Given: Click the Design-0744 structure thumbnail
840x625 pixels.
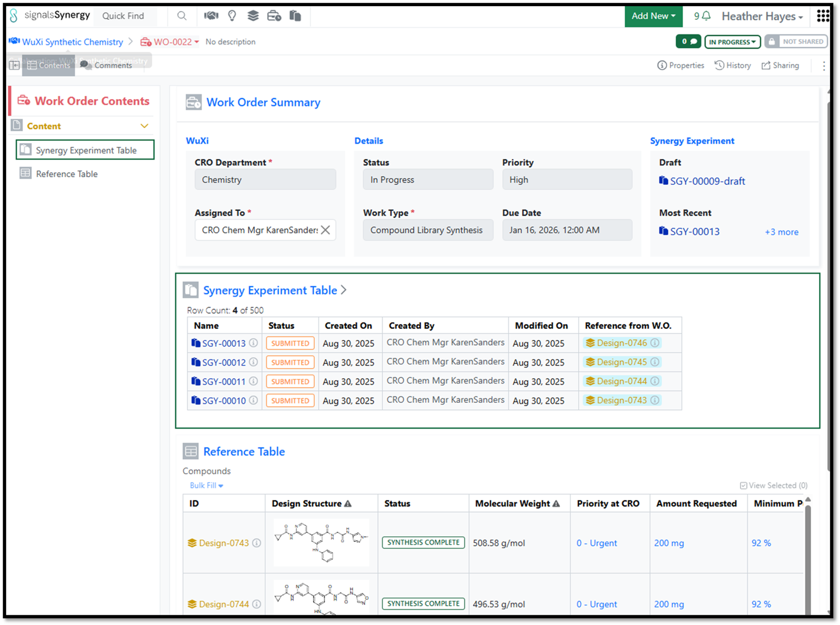Looking at the screenshot, I should point(322,597).
